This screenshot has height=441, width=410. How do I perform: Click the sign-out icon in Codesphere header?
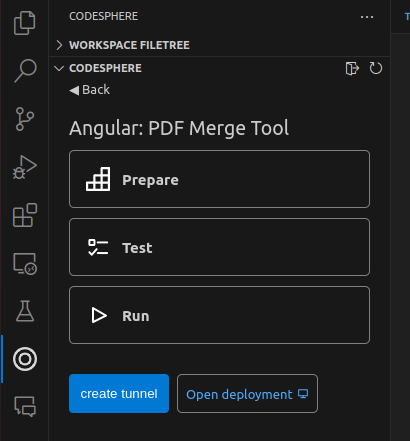(x=352, y=68)
